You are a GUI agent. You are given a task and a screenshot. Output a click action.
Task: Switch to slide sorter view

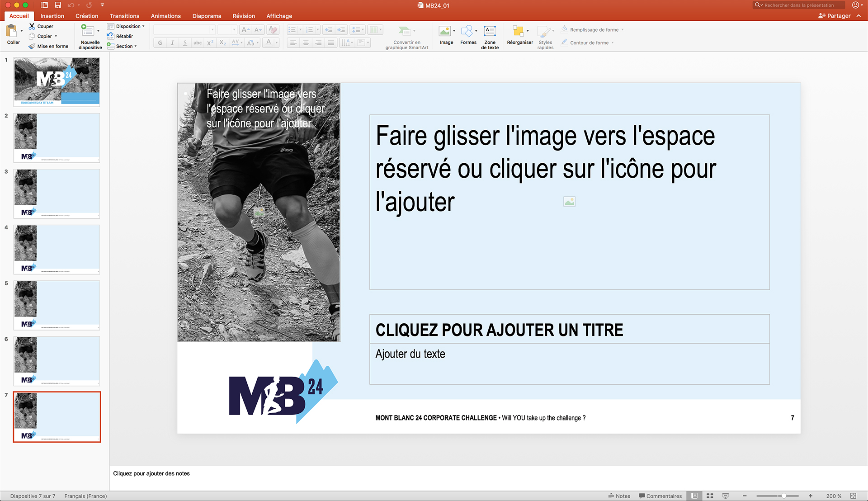(710, 496)
